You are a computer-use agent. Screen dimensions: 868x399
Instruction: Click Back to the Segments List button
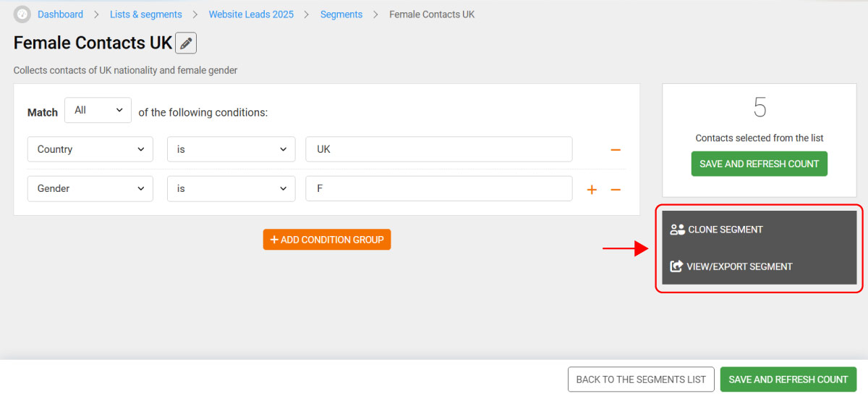[x=641, y=379]
